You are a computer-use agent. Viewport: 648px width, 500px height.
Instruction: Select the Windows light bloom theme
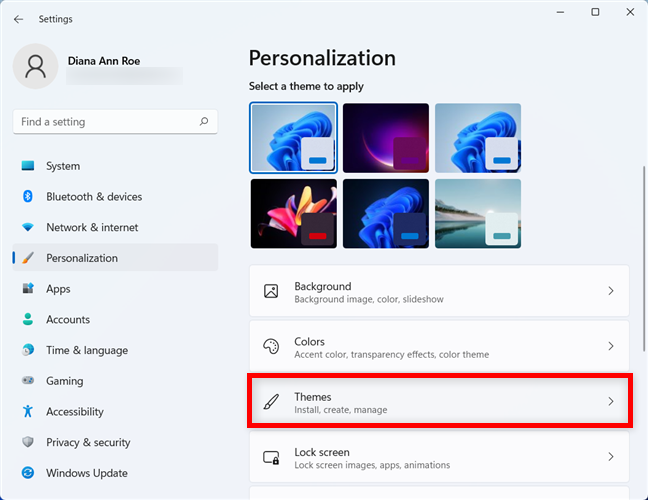coord(293,138)
